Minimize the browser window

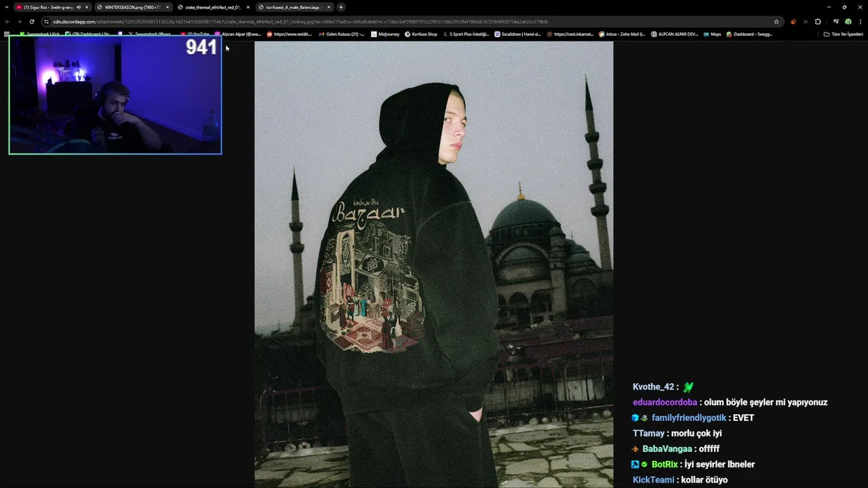click(829, 7)
